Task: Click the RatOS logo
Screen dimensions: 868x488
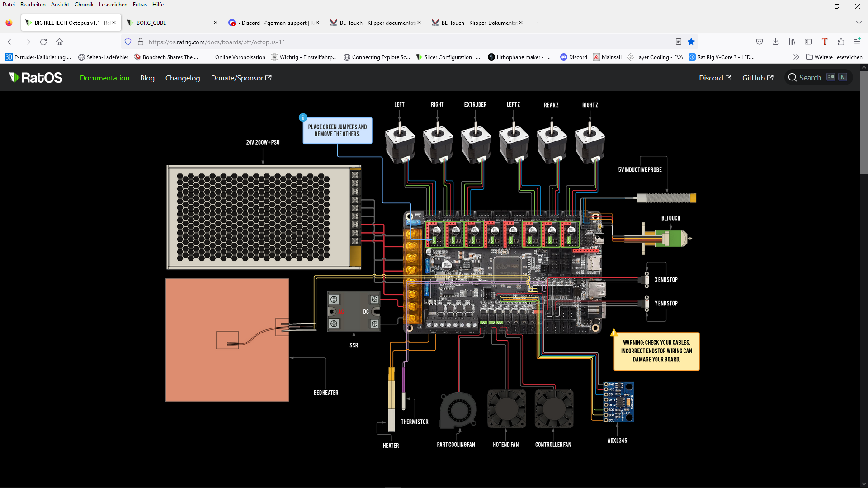Action: click(35, 77)
